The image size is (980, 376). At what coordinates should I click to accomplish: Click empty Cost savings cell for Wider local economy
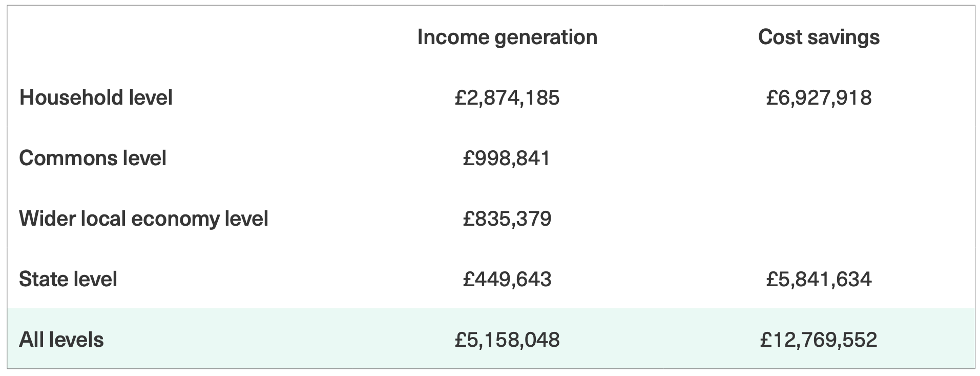pyautogui.click(x=819, y=219)
